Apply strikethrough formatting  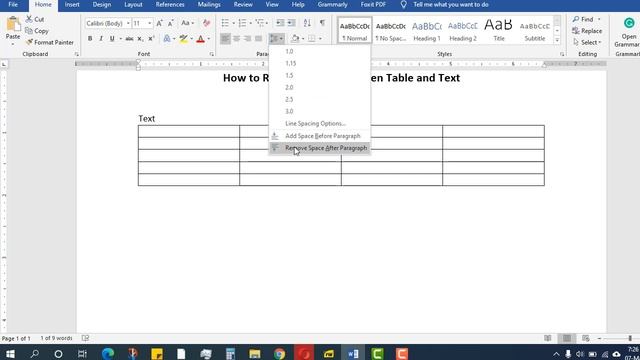click(129, 39)
